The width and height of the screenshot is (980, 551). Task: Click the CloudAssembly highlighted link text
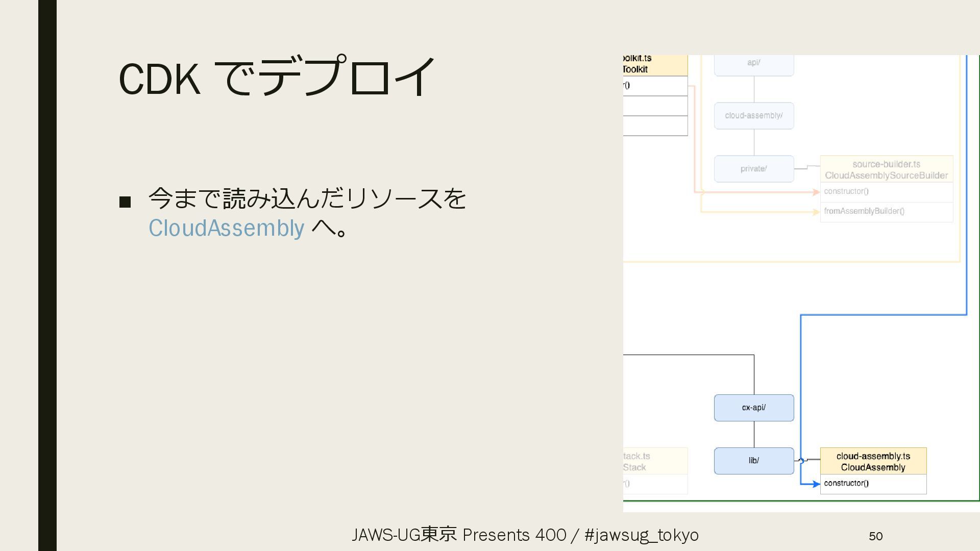pos(226,228)
